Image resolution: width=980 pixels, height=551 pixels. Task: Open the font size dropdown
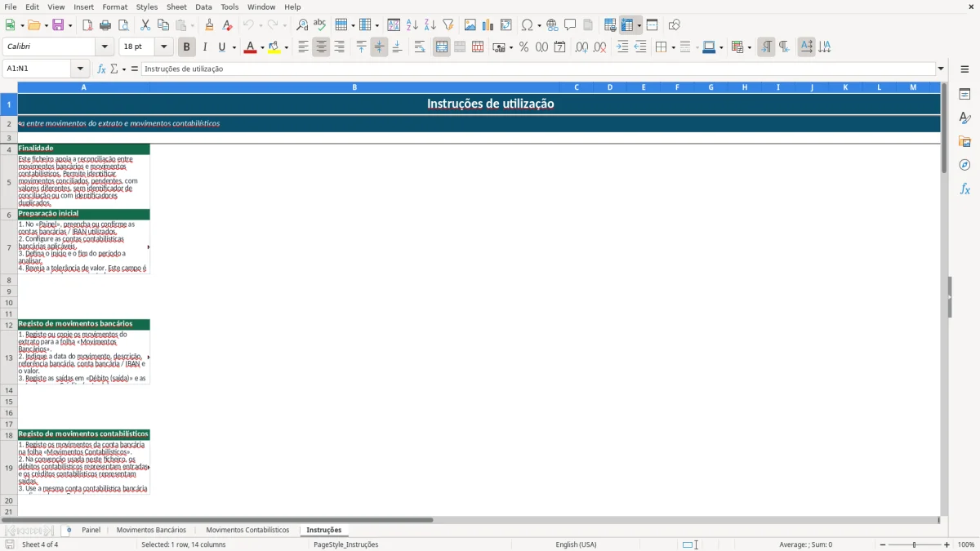coord(164,47)
